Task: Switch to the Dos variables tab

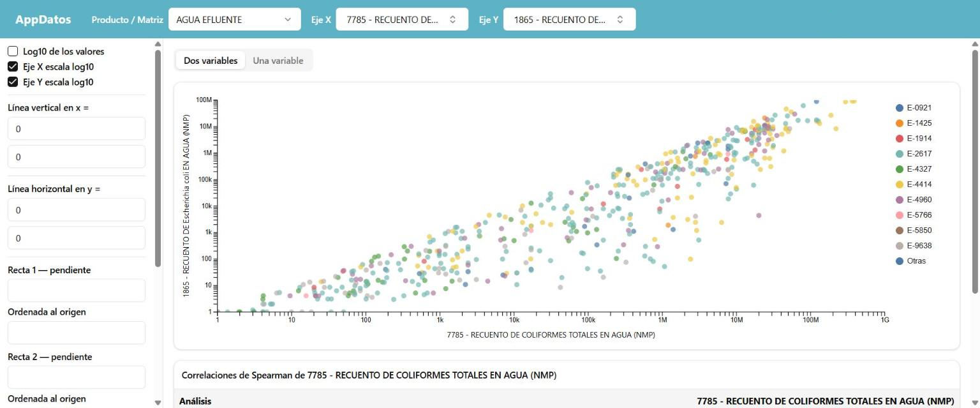Action: (x=211, y=61)
